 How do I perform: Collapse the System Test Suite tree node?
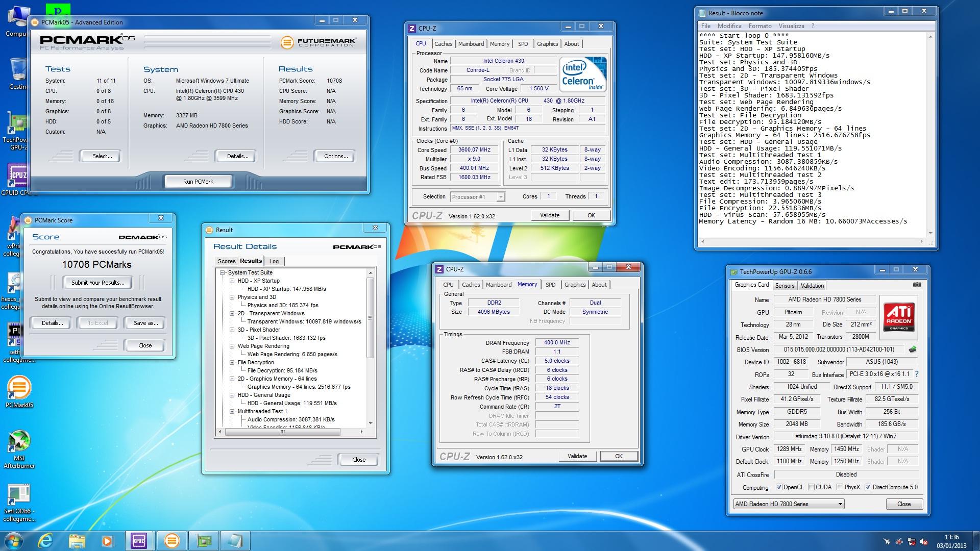coord(223,272)
